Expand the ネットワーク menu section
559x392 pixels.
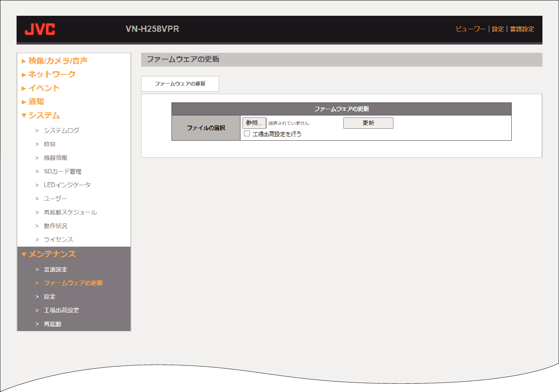pos(52,74)
